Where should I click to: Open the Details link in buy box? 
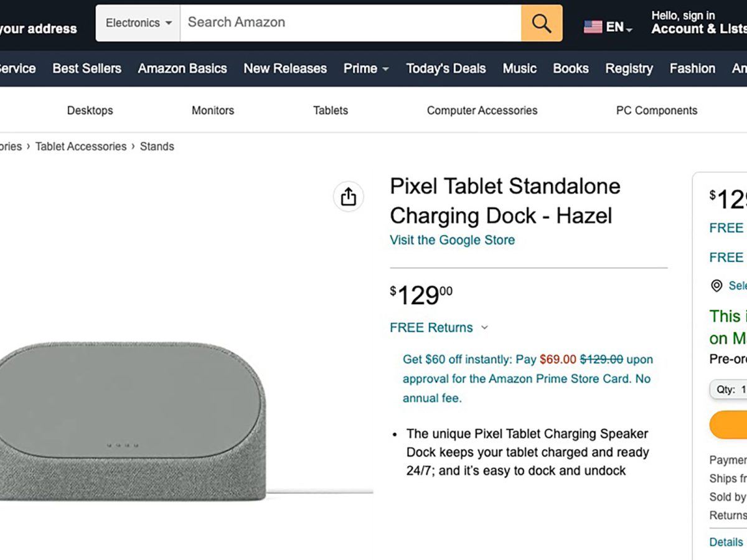pos(726,542)
